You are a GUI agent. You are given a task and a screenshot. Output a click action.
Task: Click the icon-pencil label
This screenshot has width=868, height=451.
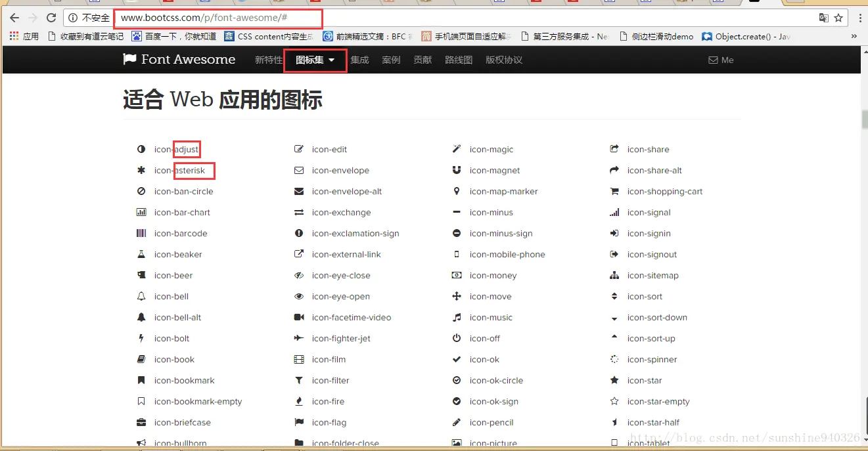491,422
